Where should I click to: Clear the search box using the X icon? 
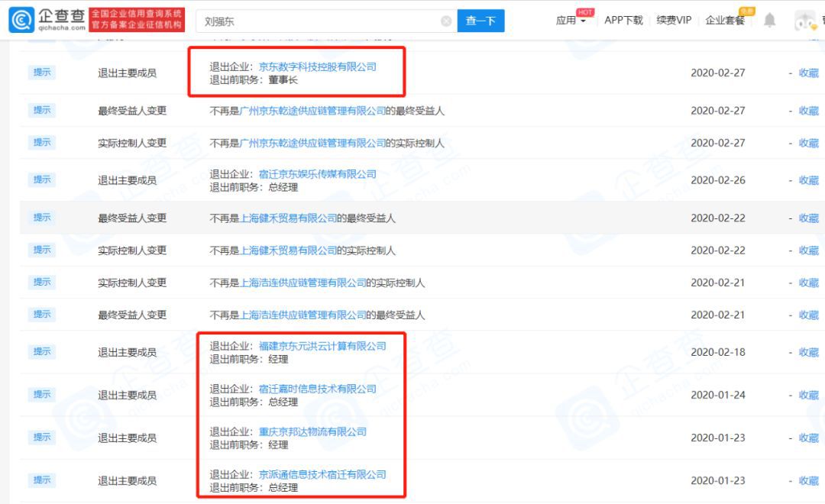pyautogui.click(x=445, y=20)
